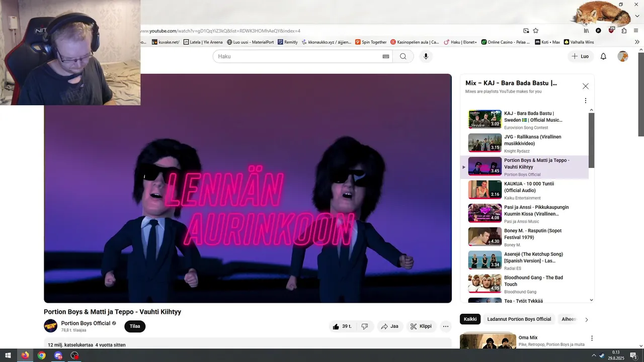Select the Aihees chip

pos(569,319)
